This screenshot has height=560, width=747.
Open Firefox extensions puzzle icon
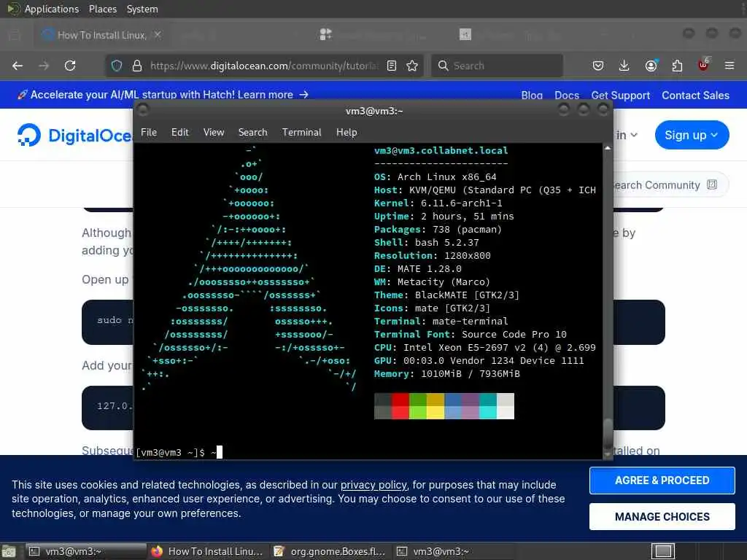(677, 66)
